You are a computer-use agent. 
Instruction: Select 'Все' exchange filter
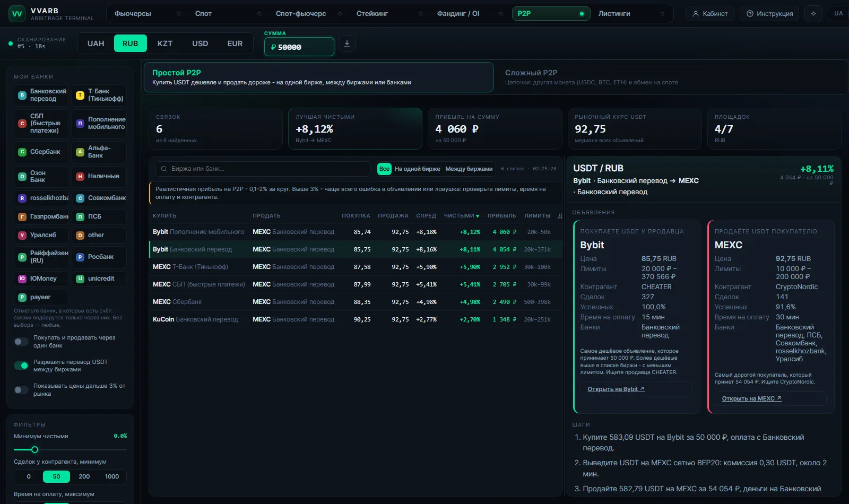[384, 169]
